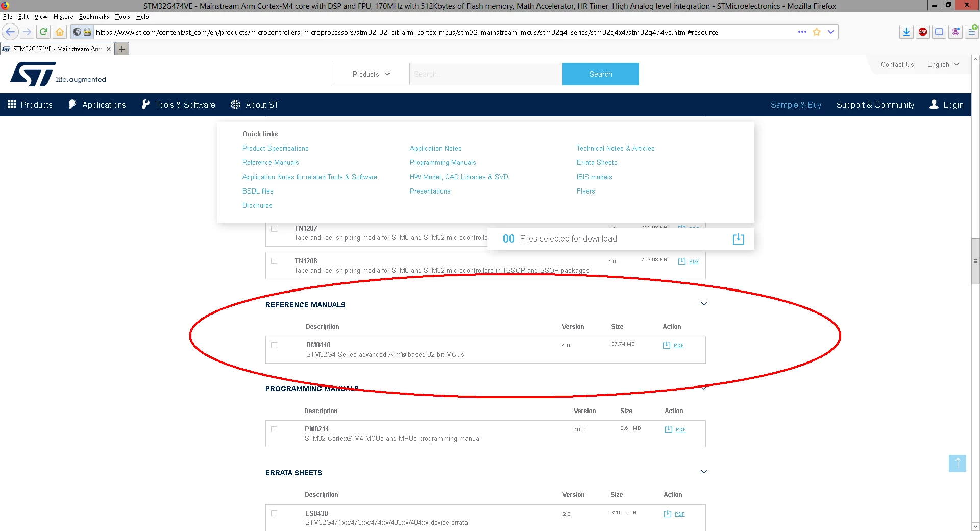Open the URL bar history dropdown arrow
Image resolution: width=980 pixels, height=531 pixels.
tap(831, 32)
